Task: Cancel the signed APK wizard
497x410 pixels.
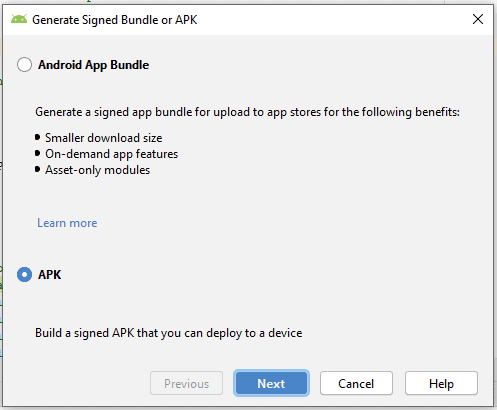Action: [x=356, y=383]
